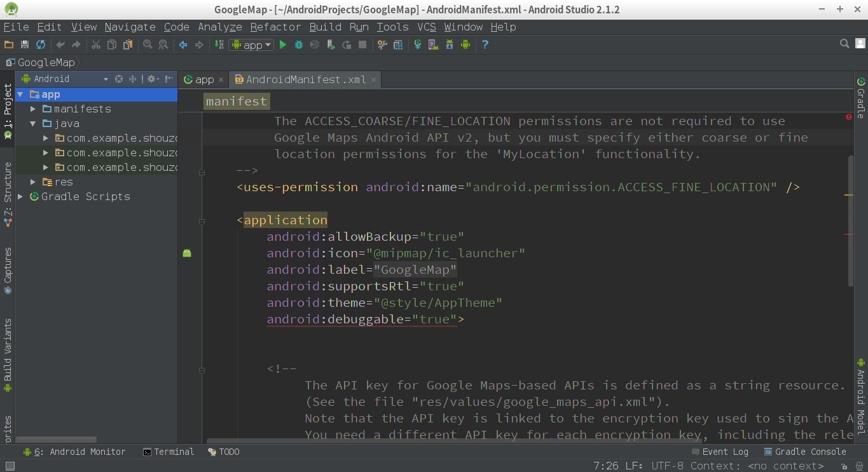Open Project Structure toolbar icon
The height and width of the screenshot is (472, 868).
398,44
